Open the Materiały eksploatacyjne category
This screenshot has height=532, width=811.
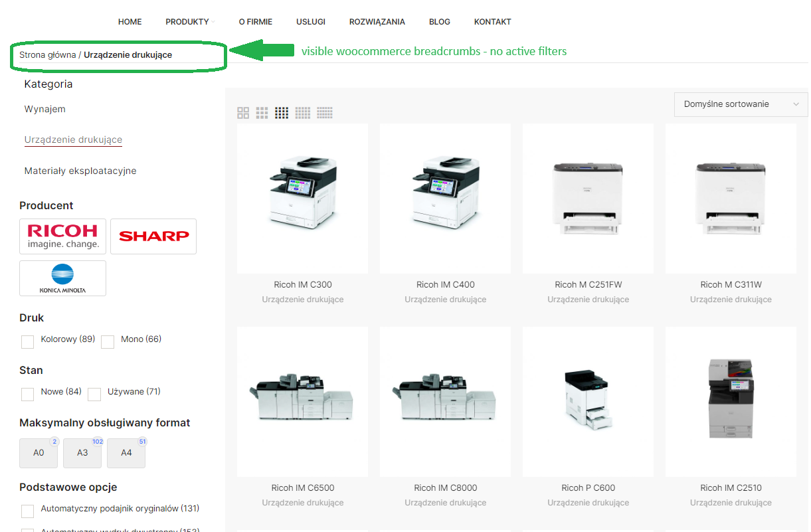tap(80, 171)
